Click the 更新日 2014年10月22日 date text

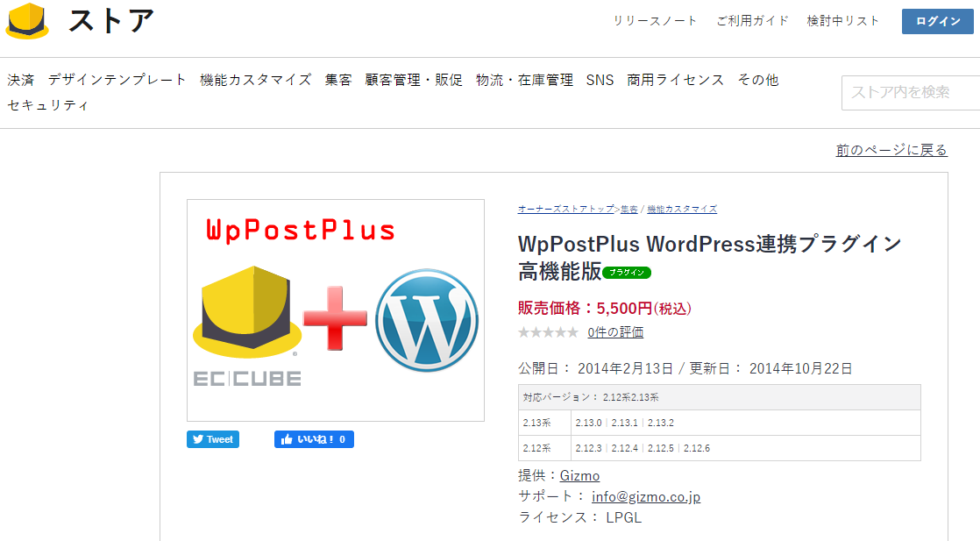(771, 368)
